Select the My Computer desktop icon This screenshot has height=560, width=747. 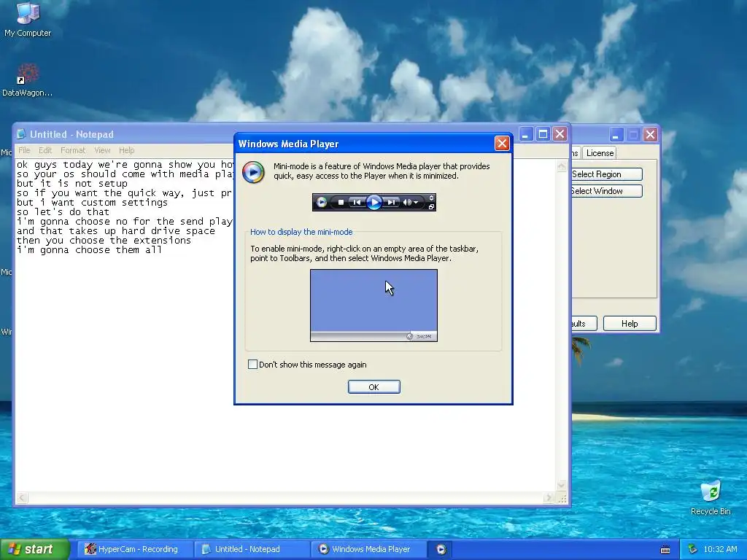pos(28,20)
